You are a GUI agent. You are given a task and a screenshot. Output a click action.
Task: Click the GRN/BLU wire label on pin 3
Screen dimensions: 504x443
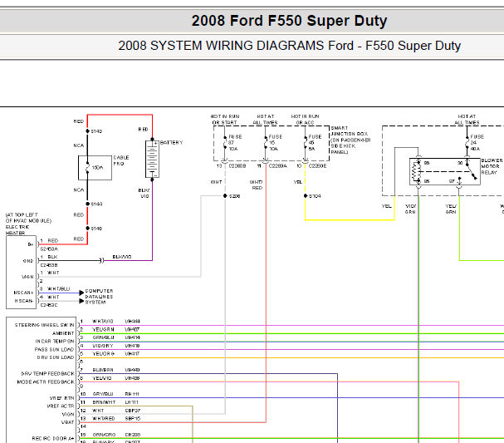103,337
